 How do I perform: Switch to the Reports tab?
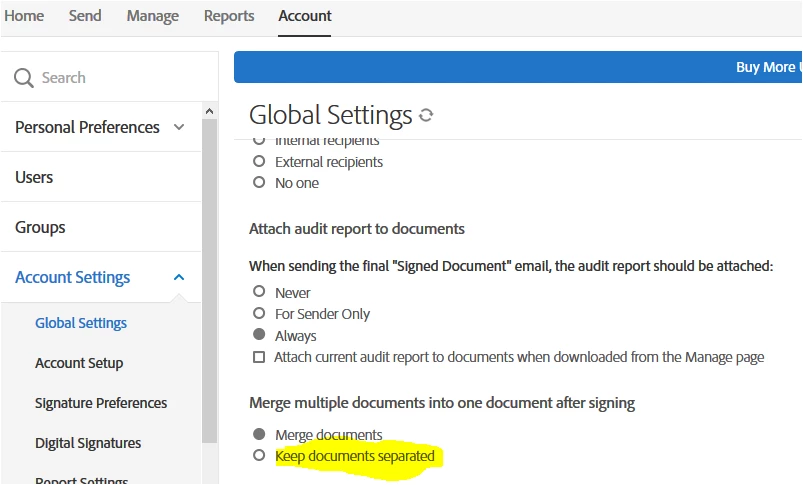coord(229,16)
